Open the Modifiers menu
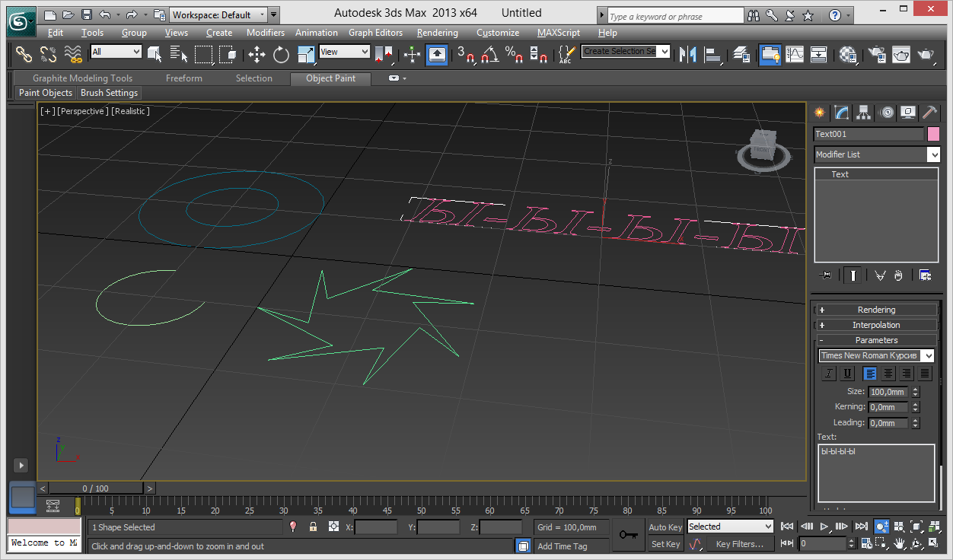Image resolution: width=953 pixels, height=560 pixels. click(266, 33)
